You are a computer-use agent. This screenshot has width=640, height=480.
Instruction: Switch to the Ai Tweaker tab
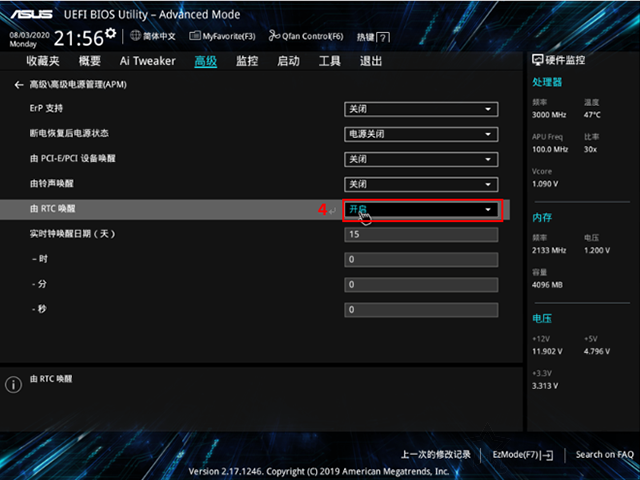(x=148, y=61)
